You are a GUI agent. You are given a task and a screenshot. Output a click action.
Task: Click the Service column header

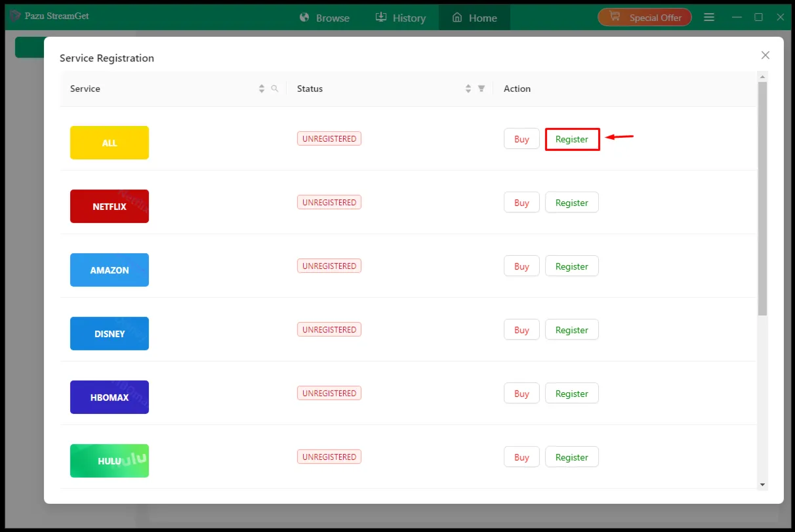pyautogui.click(x=173, y=89)
